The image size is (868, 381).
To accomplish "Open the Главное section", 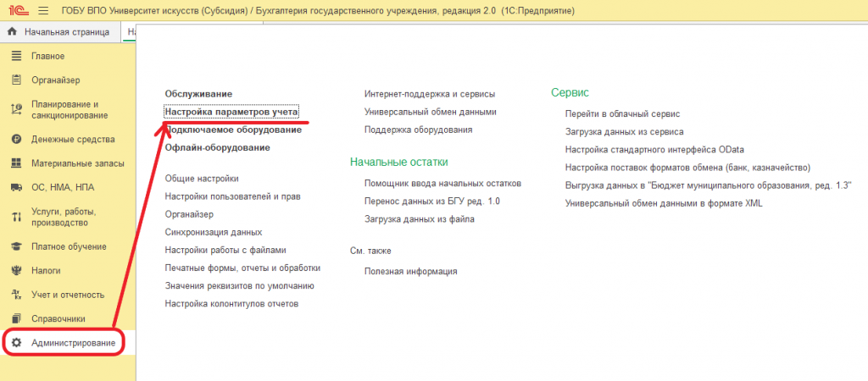I will [48, 56].
